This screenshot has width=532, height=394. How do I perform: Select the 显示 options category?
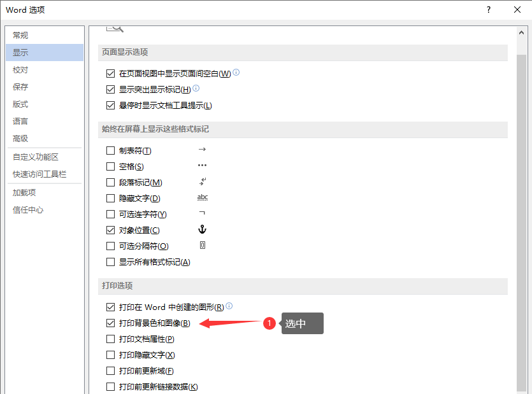point(45,53)
